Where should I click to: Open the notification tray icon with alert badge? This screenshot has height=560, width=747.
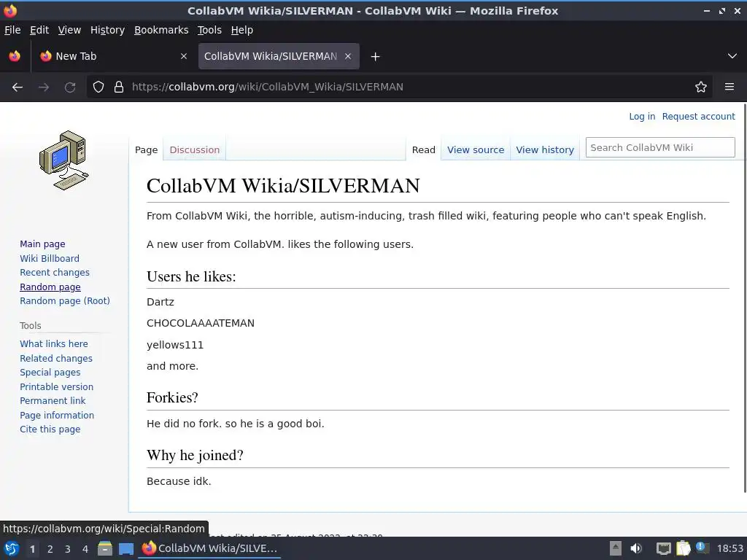click(702, 548)
